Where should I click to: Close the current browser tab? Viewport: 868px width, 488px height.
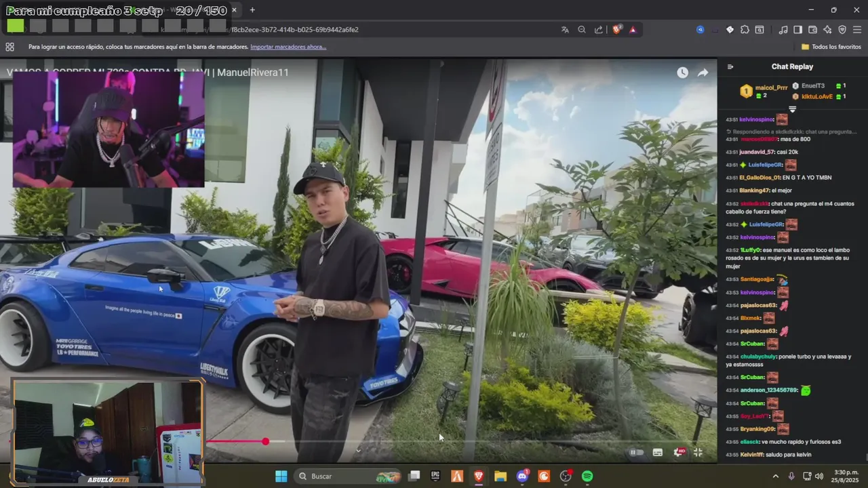(x=235, y=10)
